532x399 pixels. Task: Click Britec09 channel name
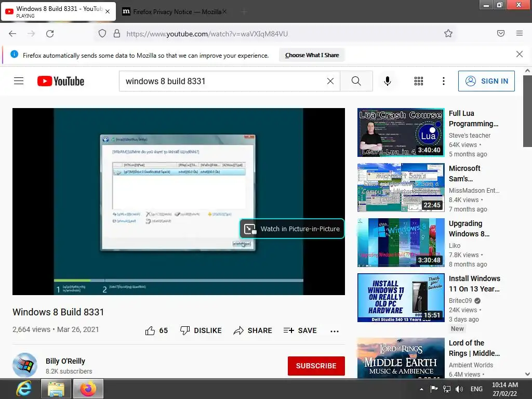click(460, 301)
